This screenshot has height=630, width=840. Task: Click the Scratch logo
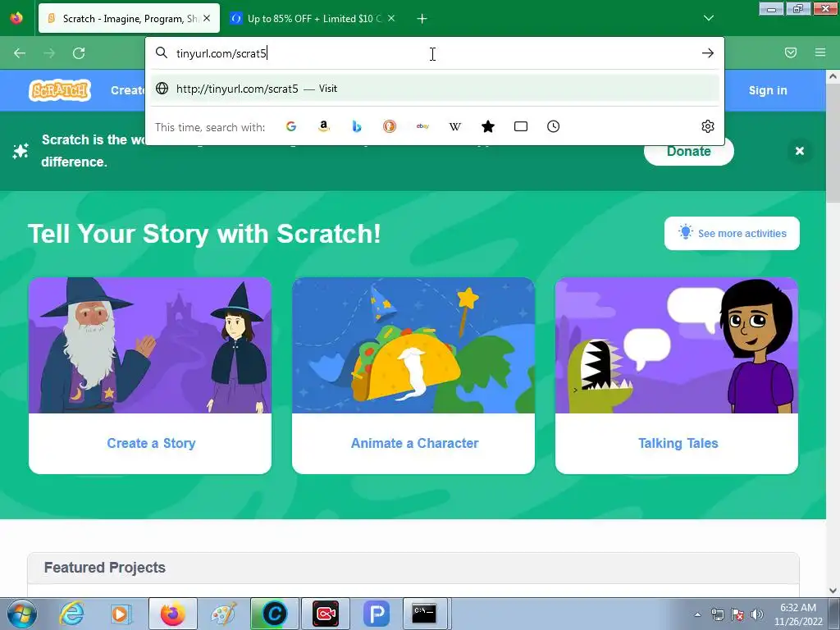tap(59, 90)
